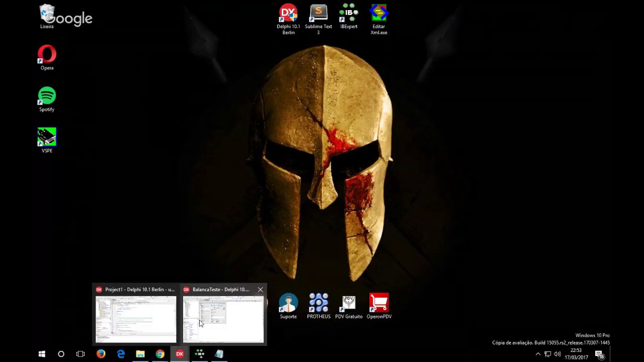Select the Spotify desktop shortcut
The image size is (644, 362).
(47, 100)
